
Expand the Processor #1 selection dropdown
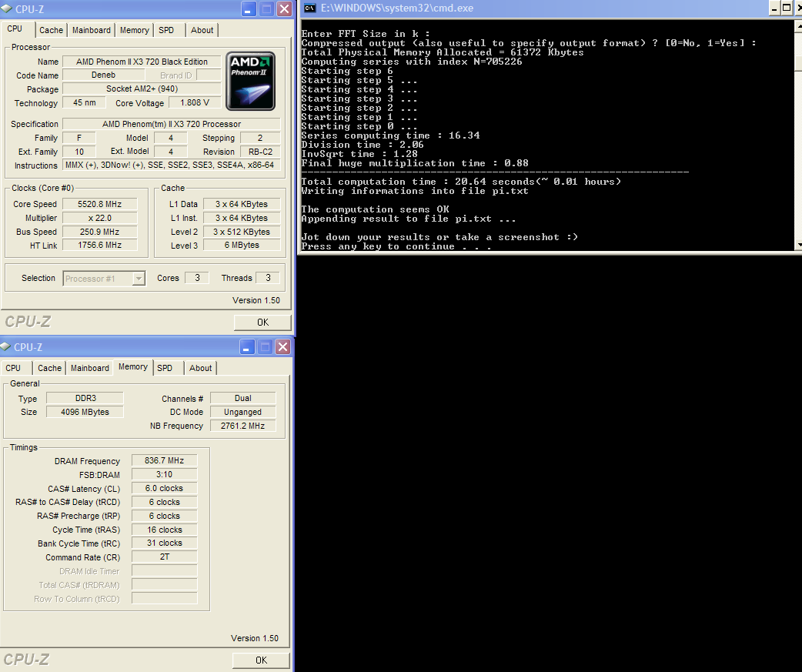pos(138,278)
